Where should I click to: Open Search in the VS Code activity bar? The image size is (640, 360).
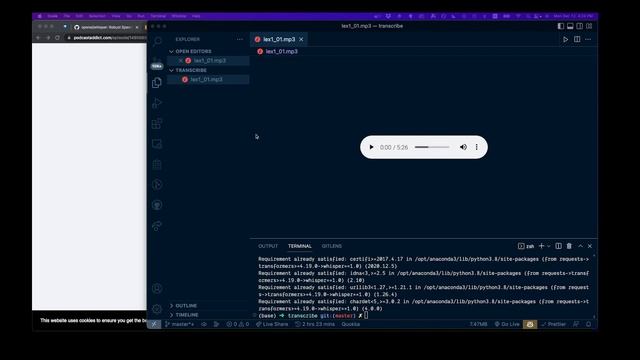coord(157,40)
